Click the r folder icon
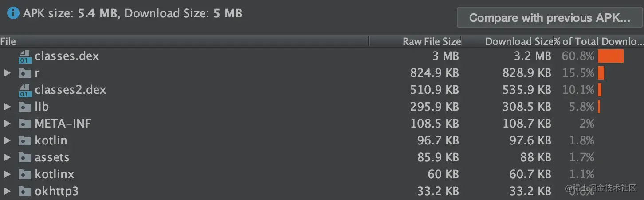644x200 pixels. coord(24,73)
